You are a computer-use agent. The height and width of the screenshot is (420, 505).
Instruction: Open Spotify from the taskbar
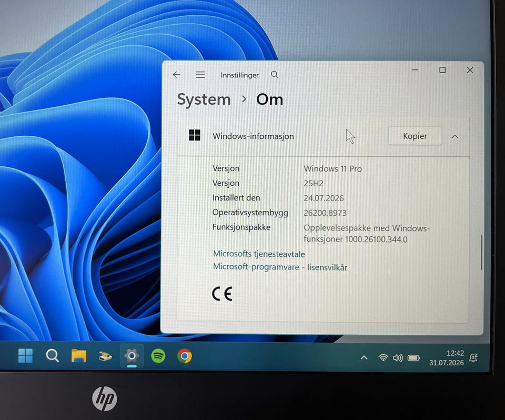[158, 356]
